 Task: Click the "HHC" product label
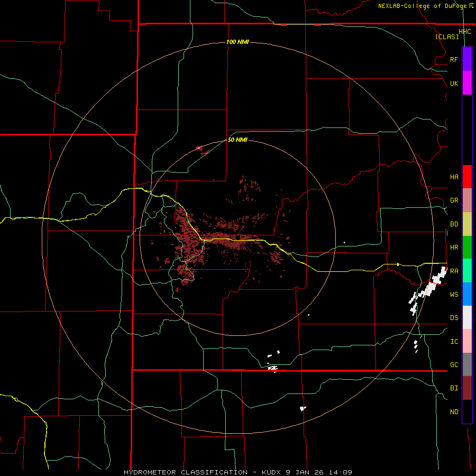coord(465,32)
